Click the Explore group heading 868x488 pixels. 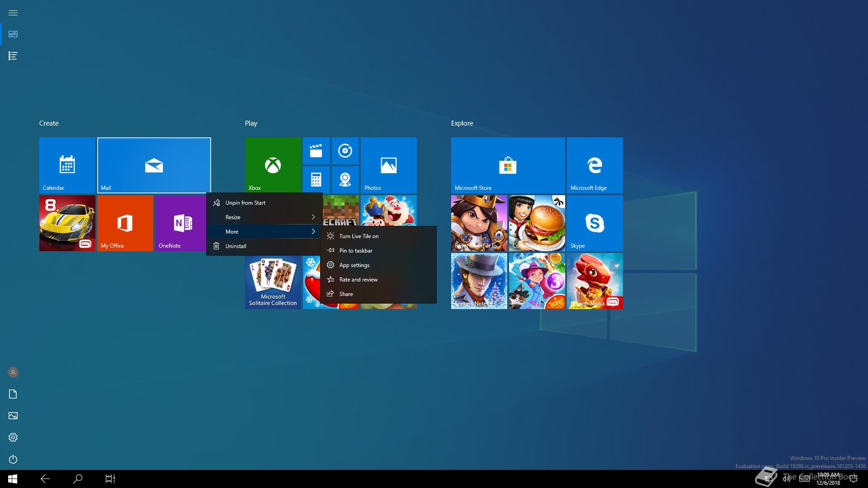point(462,123)
